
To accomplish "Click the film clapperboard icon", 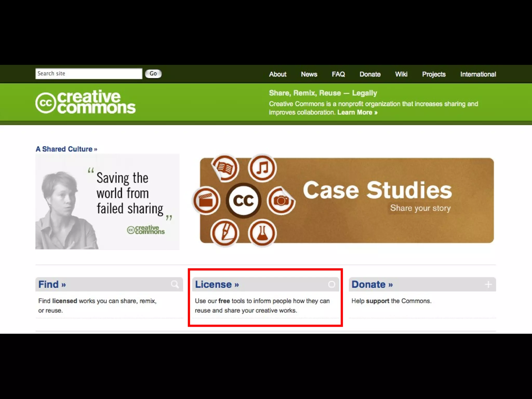I will (206, 201).
